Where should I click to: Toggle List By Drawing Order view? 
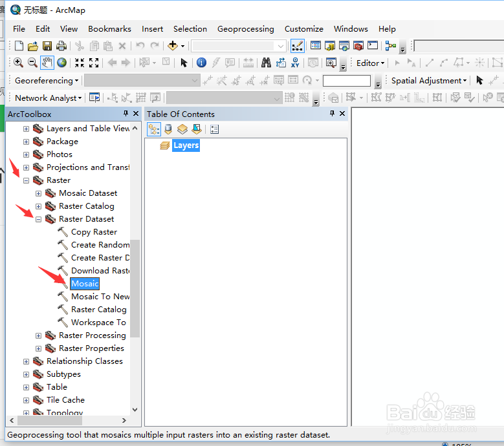click(154, 129)
